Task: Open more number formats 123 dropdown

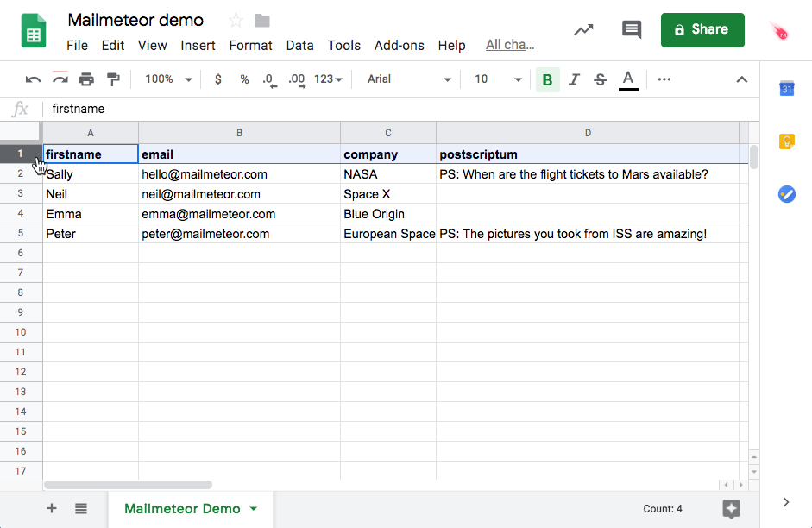Action: click(x=328, y=79)
